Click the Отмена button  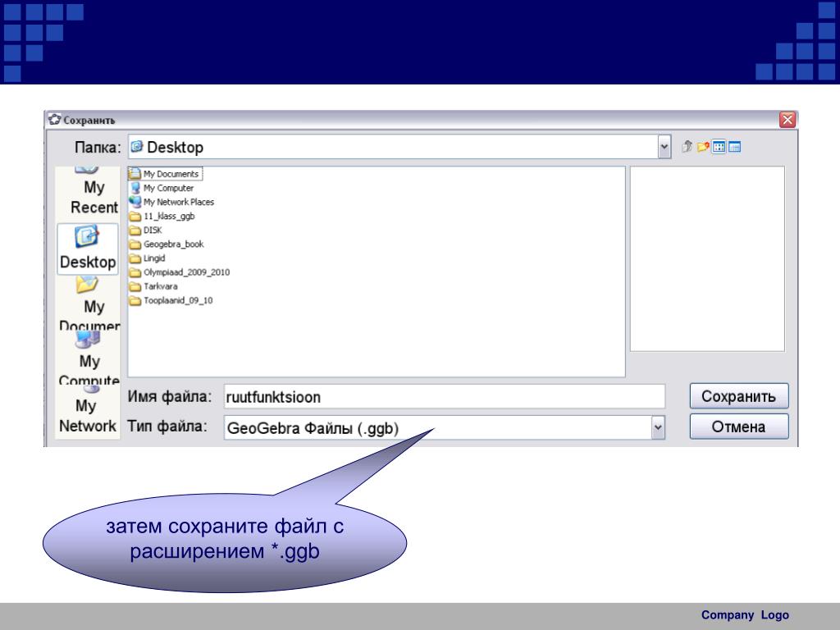739,427
